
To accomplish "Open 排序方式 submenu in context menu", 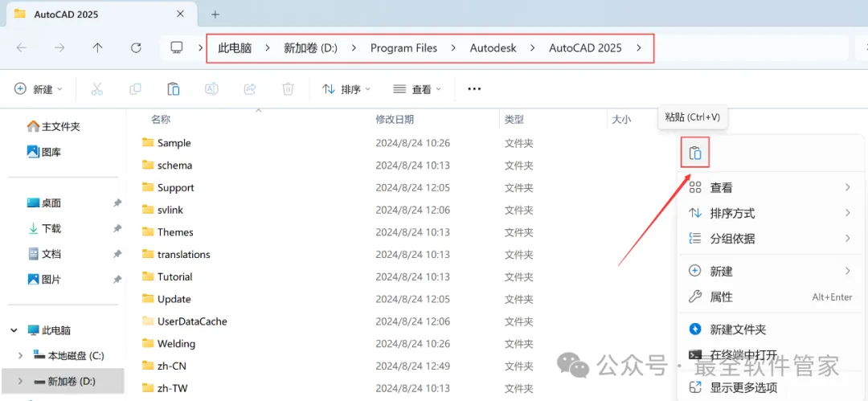I will [771, 213].
